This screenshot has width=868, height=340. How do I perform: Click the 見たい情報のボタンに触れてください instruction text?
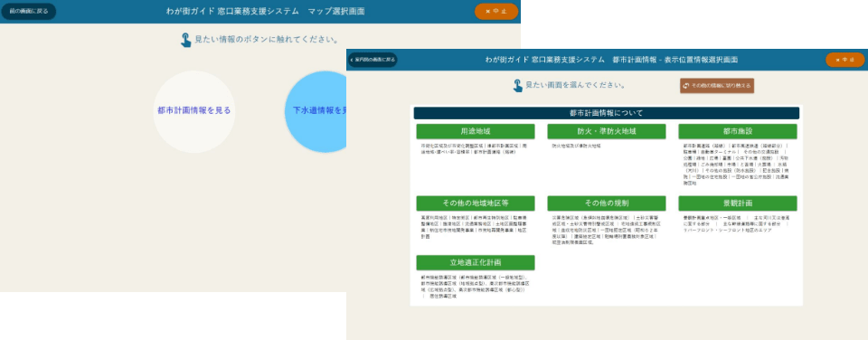[x=267, y=40]
